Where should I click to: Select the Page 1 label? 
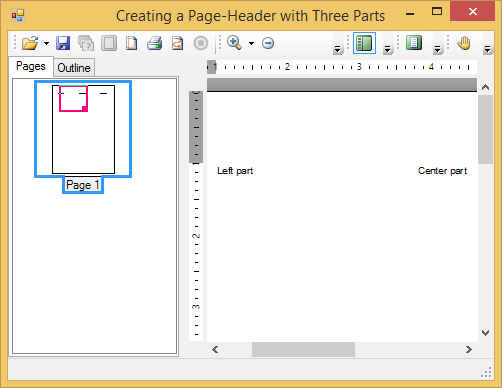click(83, 185)
